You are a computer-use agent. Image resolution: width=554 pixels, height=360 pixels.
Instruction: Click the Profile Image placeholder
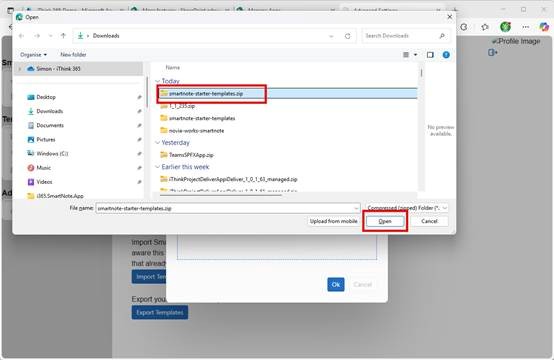[516, 41]
